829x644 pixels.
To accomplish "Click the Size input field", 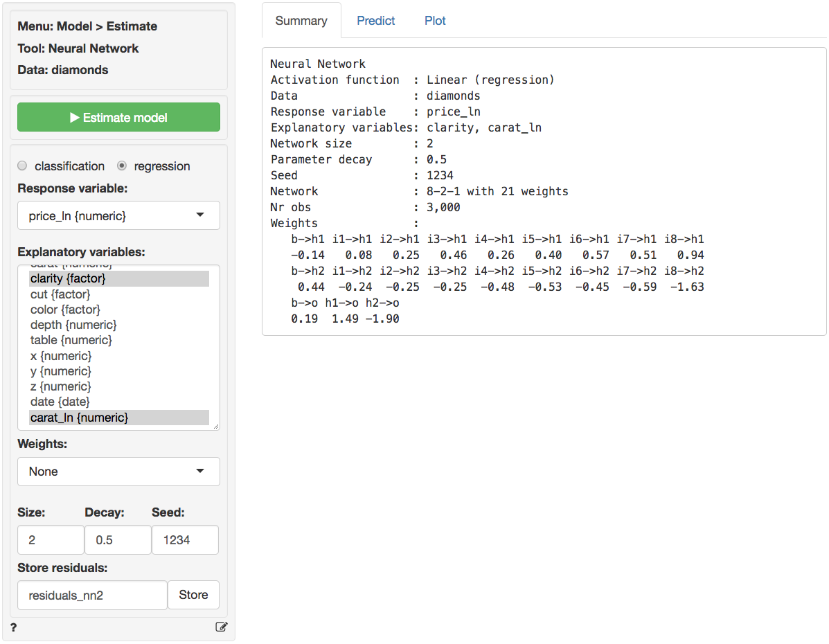I will tap(51, 540).
